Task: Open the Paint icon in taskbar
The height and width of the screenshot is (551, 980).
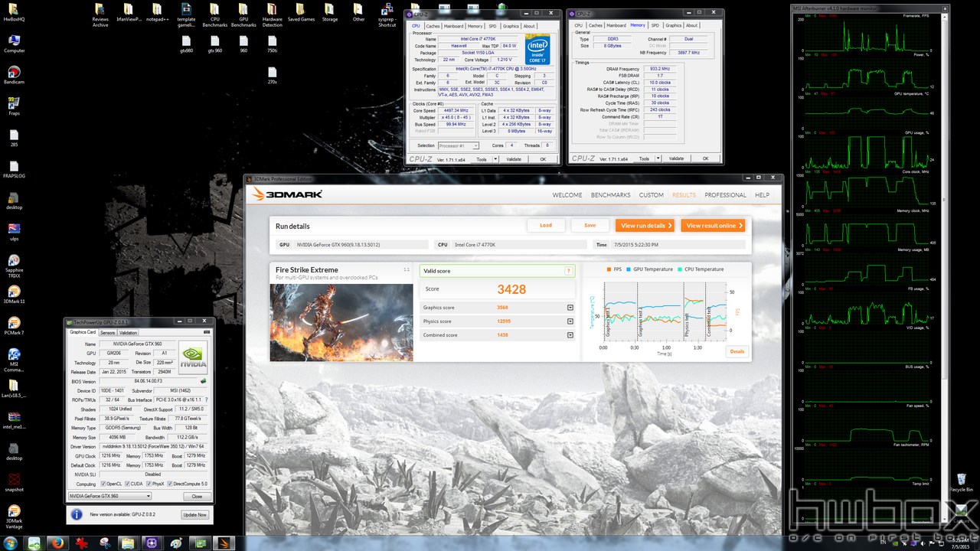Action: (175, 543)
